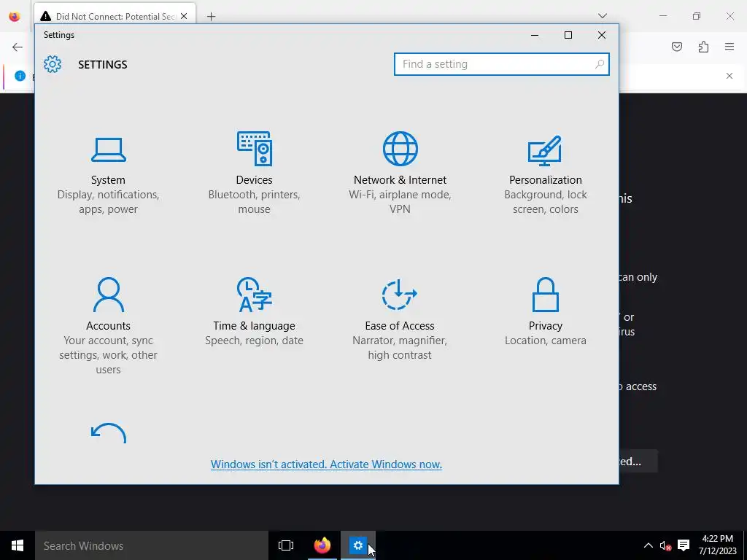The image size is (747, 560).
Task: Click the Settings gear icon beside SETTINGS heading
Action: [x=53, y=64]
